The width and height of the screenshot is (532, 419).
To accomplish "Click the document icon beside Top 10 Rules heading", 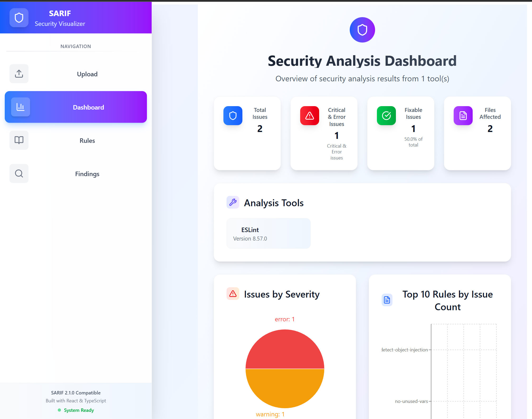I will tap(387, 300).
